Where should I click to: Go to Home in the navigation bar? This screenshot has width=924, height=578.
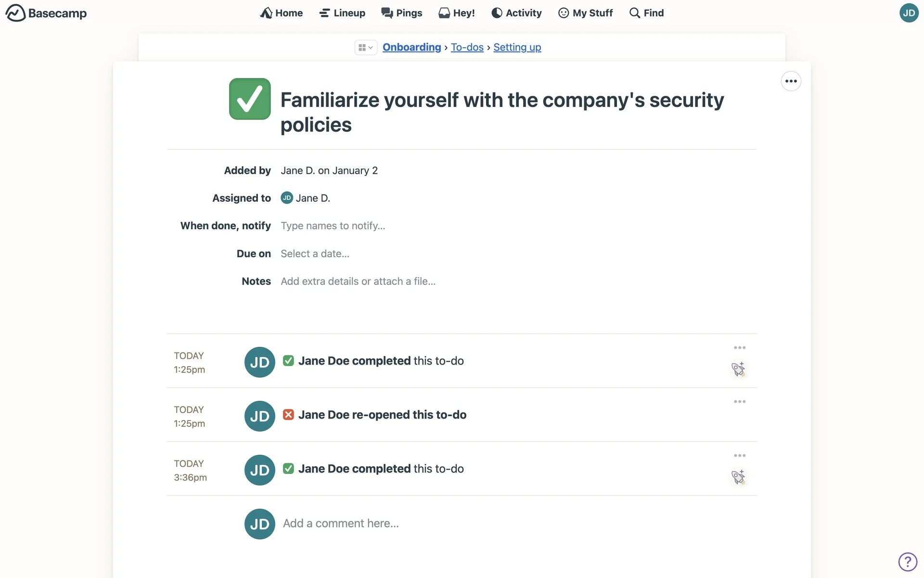pyautogui.click(x=282, y=13)
